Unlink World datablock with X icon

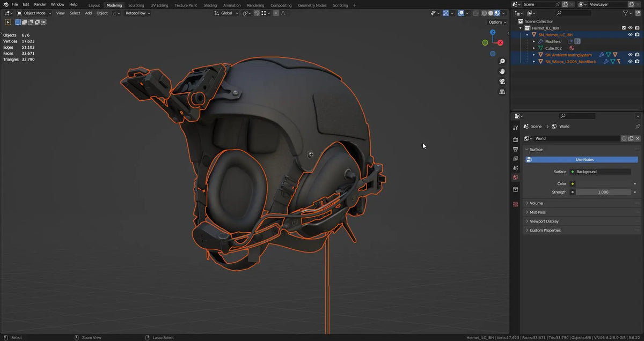coord(638,138)
